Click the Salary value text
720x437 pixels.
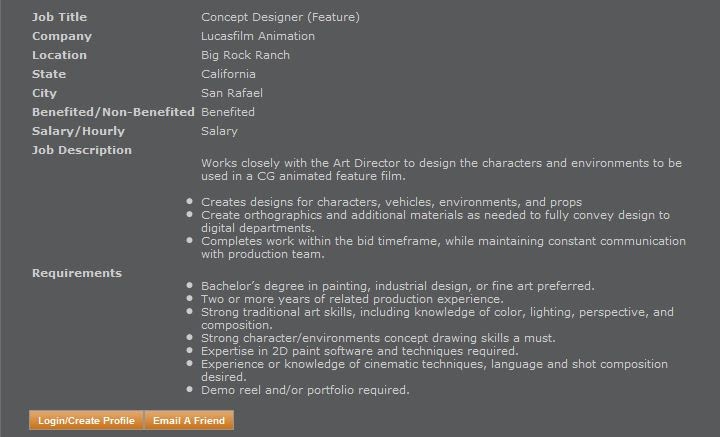(219, 131)
